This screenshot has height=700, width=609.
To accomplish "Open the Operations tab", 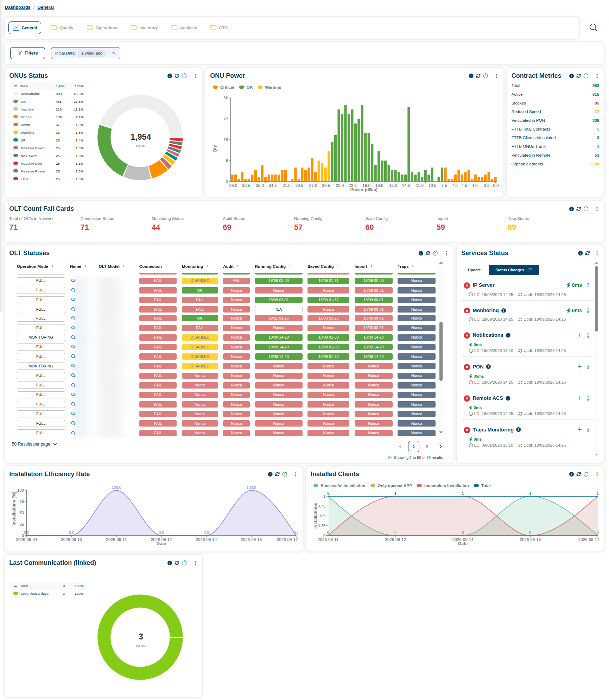I will (102, 27).
